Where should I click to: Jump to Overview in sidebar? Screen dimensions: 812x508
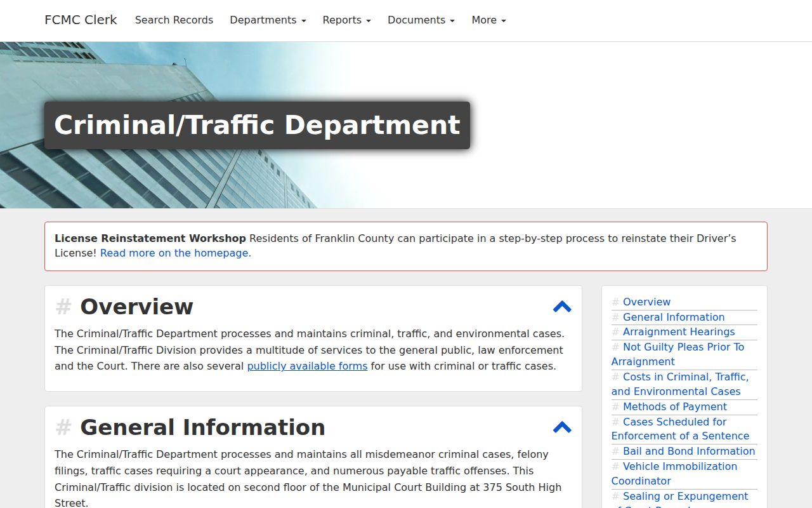pyautogui.click(x=646, y=302)
